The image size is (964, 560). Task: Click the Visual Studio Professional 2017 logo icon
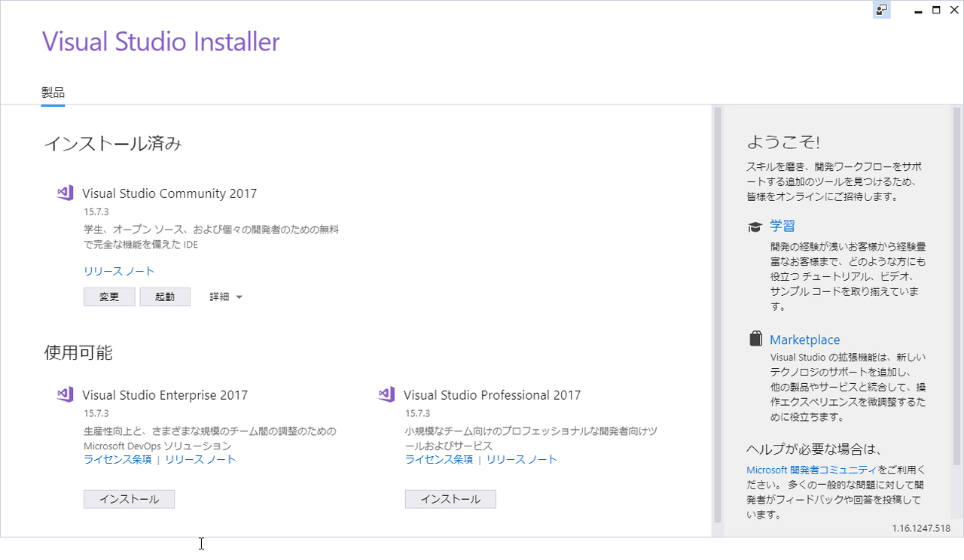[386, 394]
